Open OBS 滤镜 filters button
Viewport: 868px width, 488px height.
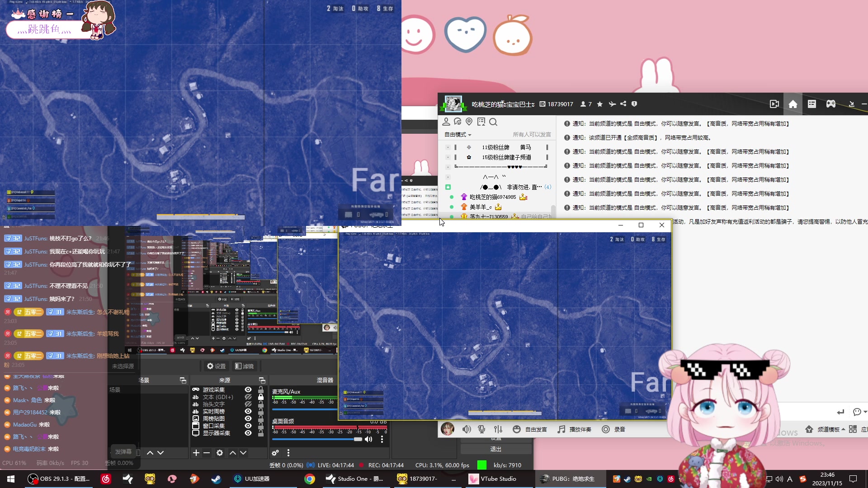pos(244,366)
